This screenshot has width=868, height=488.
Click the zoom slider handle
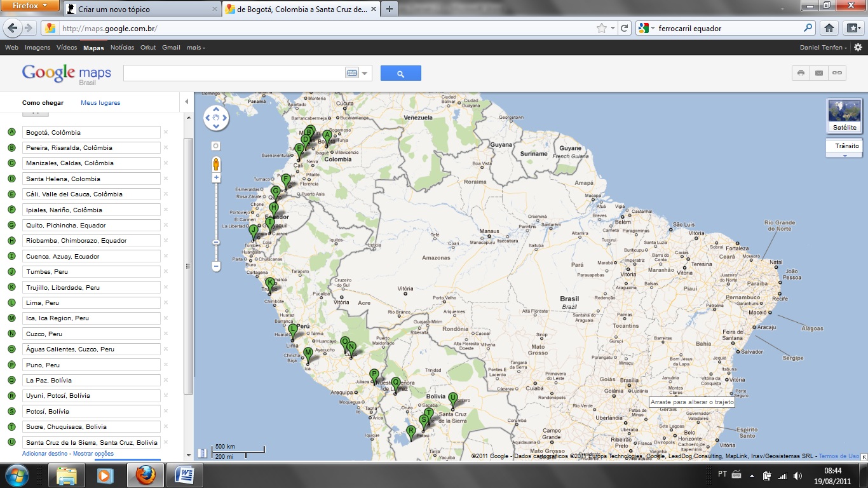point(216,242)
